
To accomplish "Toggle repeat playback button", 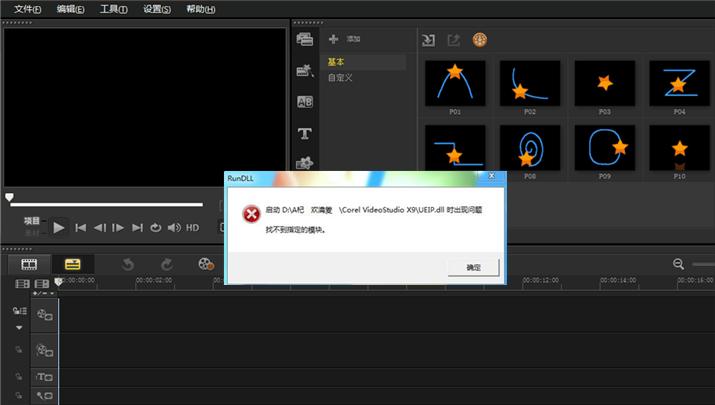I will pyautogui.click(x=156, y=228).
